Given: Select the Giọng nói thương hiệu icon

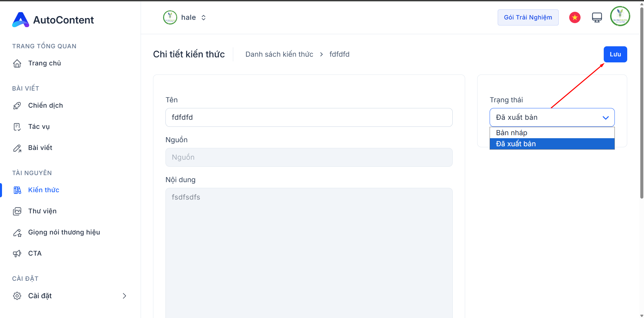Looking at the screenshot, I should (x=17, y=232).
